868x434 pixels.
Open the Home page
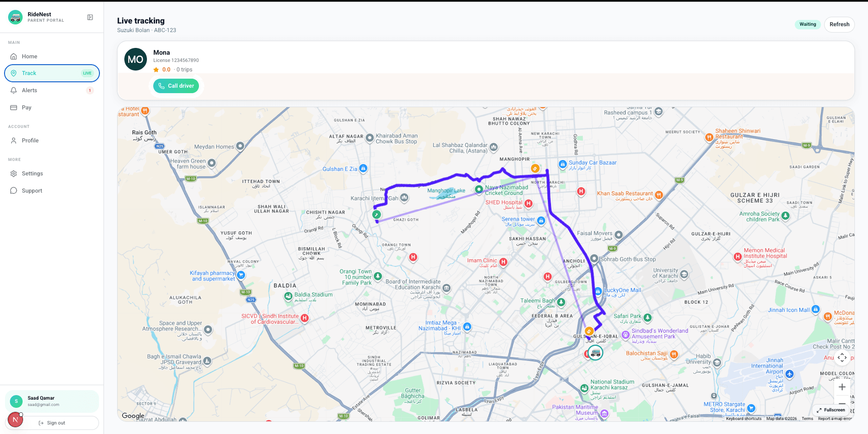pos(52,57)
